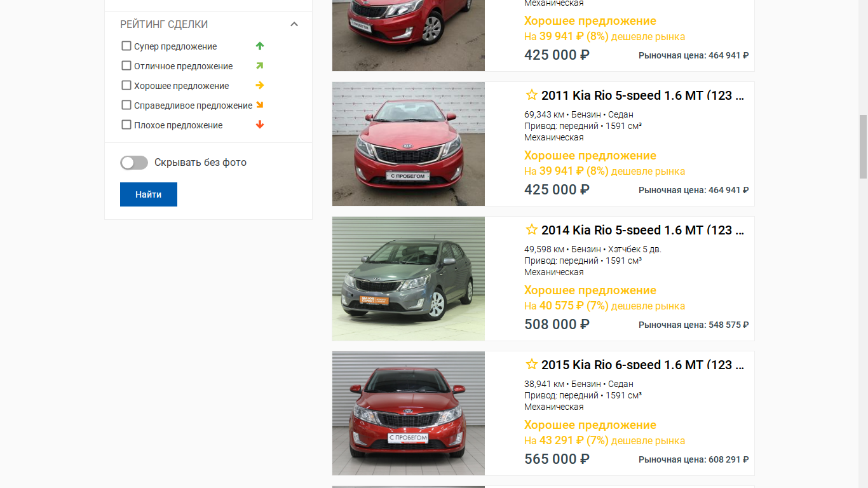This screenshot has width=868, height=488.
Task: Open 2011 Kia Rio 5-speed 1.6 MT listing title
Action: click(642, 96)
